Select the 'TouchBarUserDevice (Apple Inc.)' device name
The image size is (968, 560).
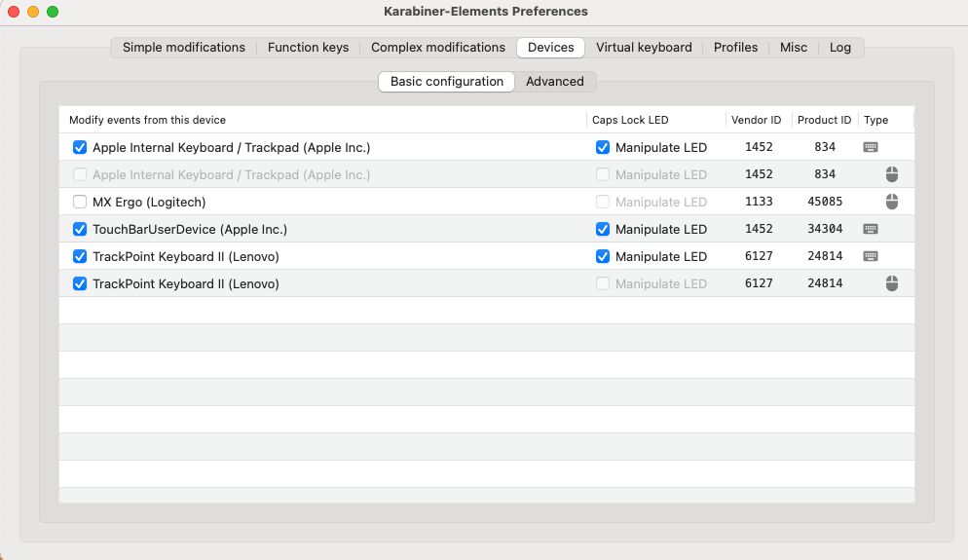click(190, 229)
